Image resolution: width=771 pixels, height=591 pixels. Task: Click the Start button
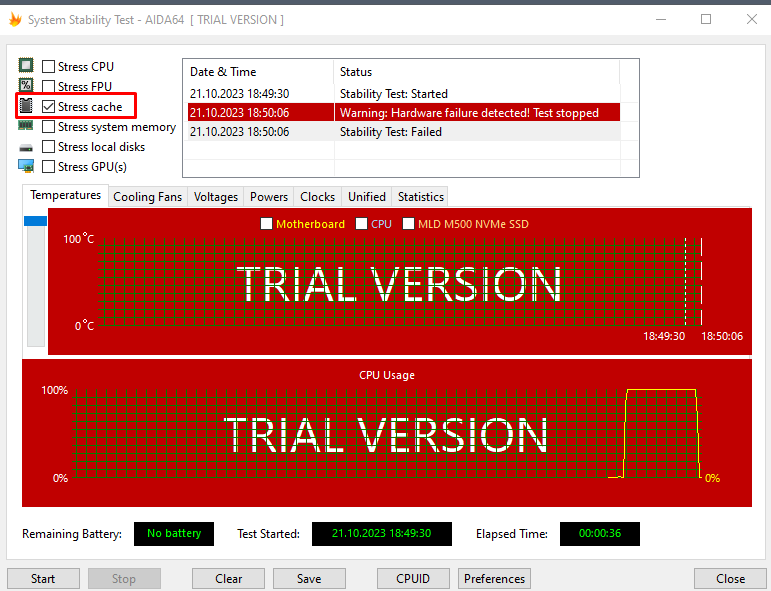(43, 579)
